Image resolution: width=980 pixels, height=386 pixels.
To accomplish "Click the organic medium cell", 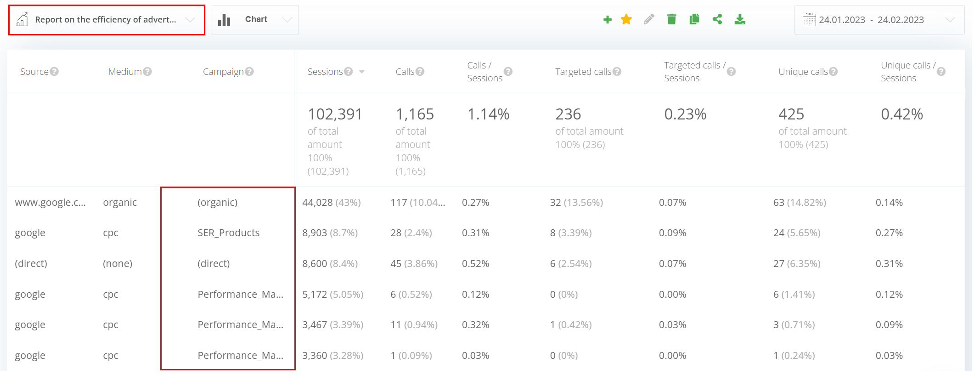I will point(120,203).
